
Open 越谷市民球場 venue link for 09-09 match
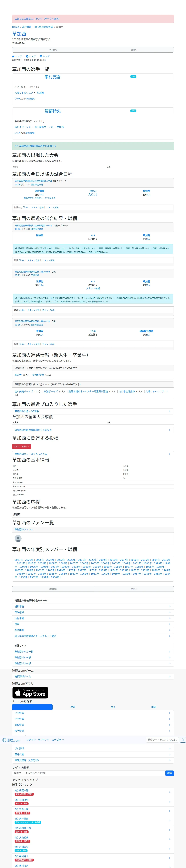click(37, 185)
